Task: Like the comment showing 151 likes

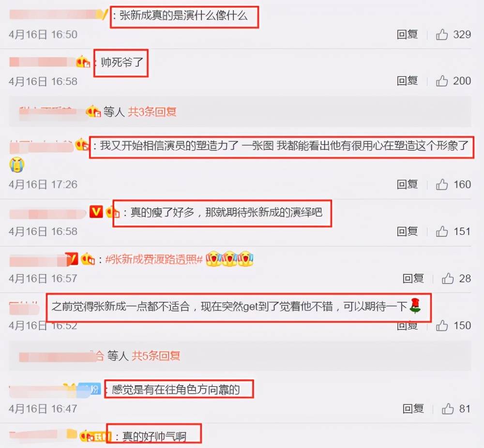Action: (x=442, y=231)
